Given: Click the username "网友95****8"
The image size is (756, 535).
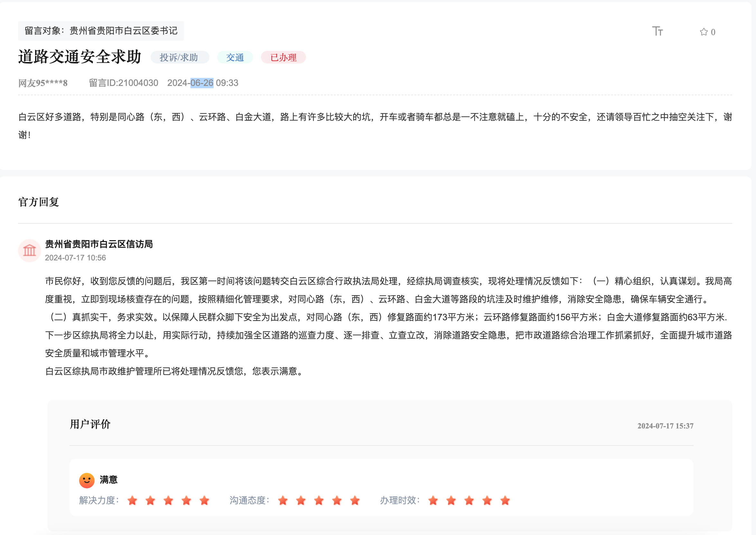Looking at the screenshot, I should [x=43, y=83].
